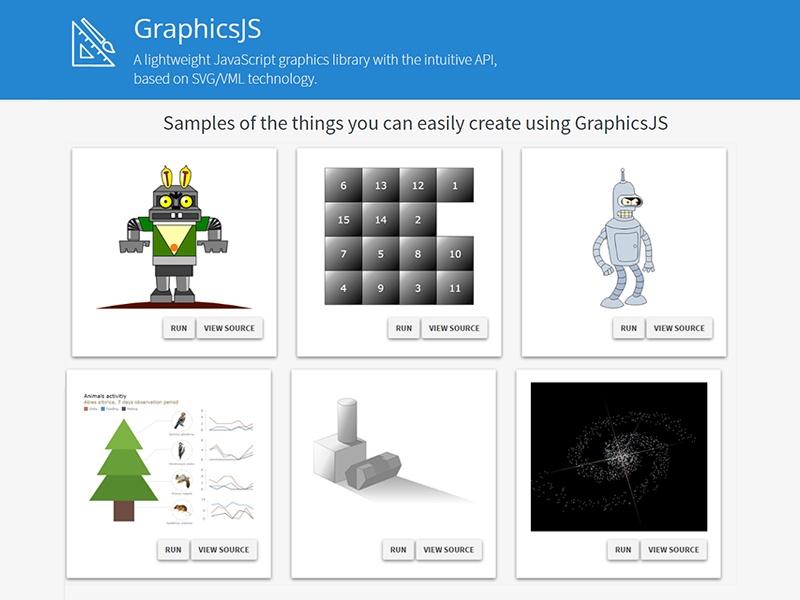Click the red Visits color swatch
The width and height of the screenshot is (800, 600).
click(x=84, y=408)
